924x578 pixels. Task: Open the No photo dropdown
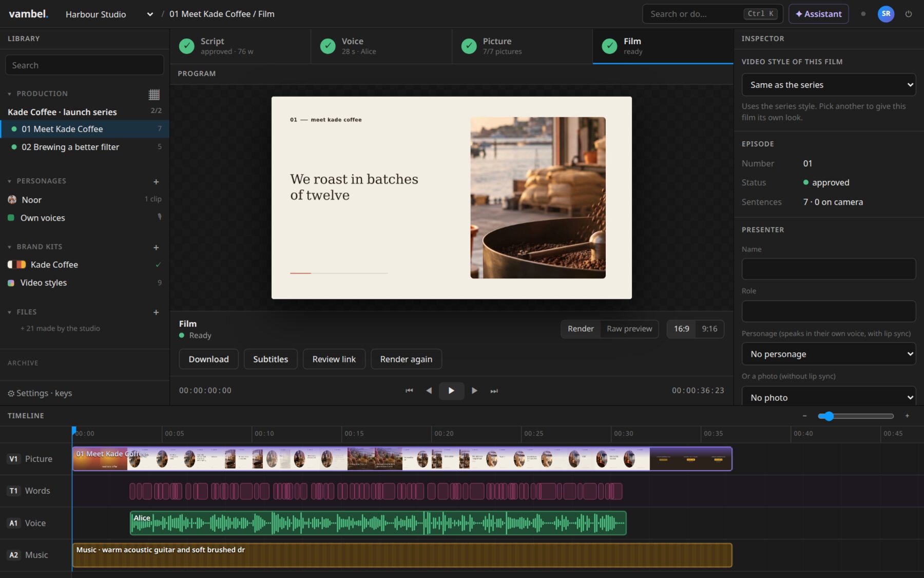click(x=829, y=397)
